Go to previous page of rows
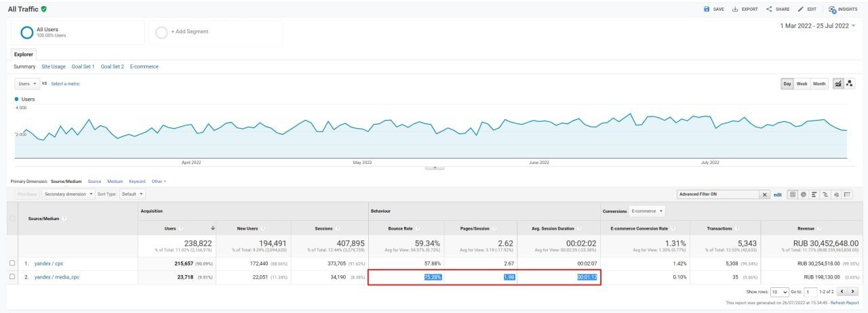The image size is (868, 313). 842,291
